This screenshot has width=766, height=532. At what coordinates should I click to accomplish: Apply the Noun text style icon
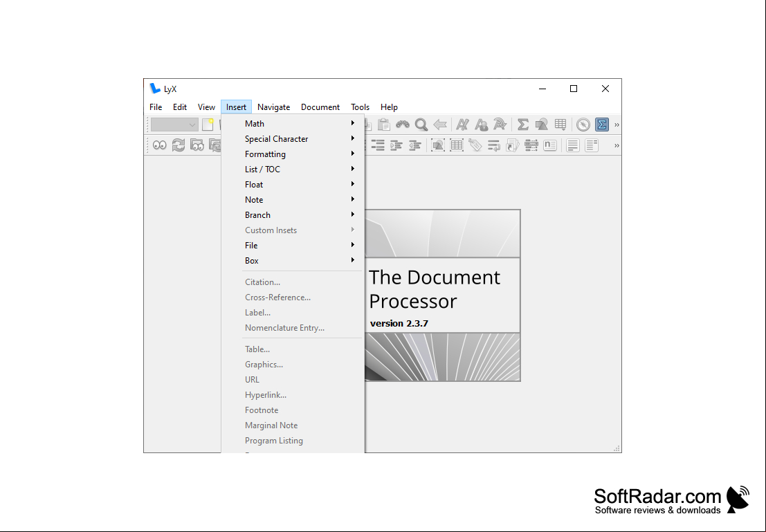(481, 125)
